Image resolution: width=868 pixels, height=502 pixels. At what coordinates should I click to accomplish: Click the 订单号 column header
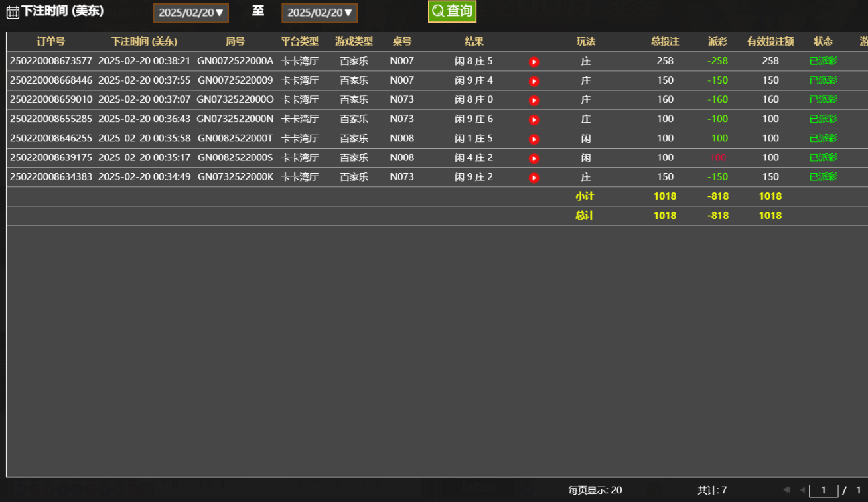pyautogui.click(x=50, y=42)
